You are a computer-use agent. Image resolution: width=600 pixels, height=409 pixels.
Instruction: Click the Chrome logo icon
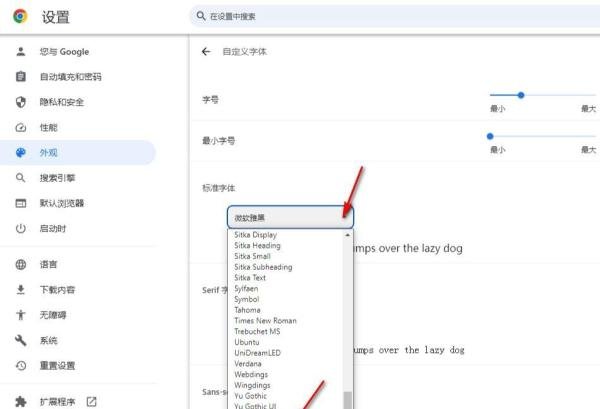click(x=20, y=16)
